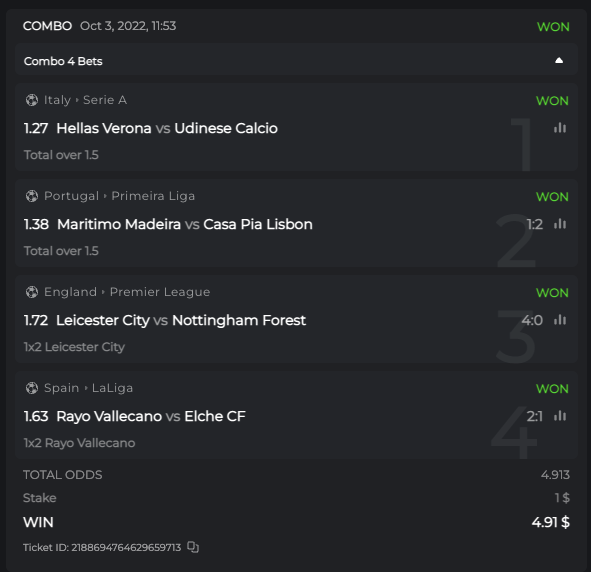Click the 4:0 Leicester score result
Viewport: 591px width, 572px height.
(532, 320)
